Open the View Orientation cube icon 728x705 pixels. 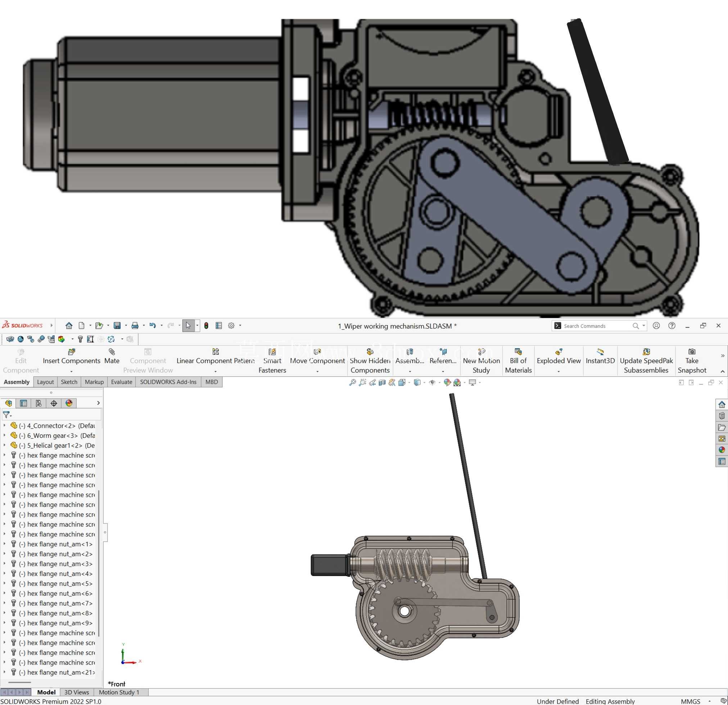coord(402,382)
